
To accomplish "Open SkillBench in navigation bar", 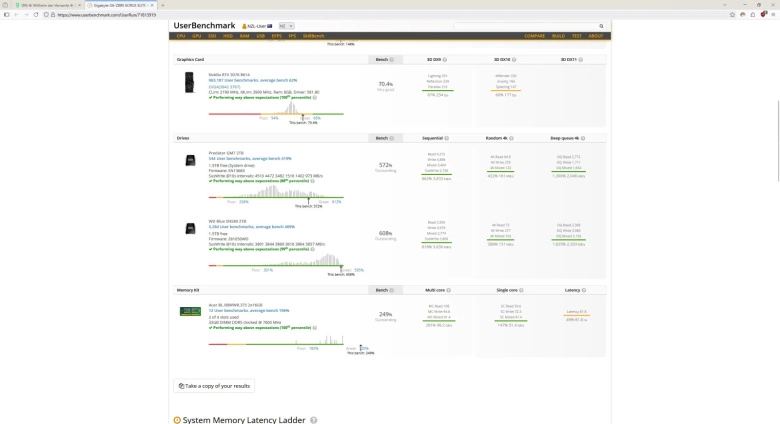I will (x=313, y=36).
